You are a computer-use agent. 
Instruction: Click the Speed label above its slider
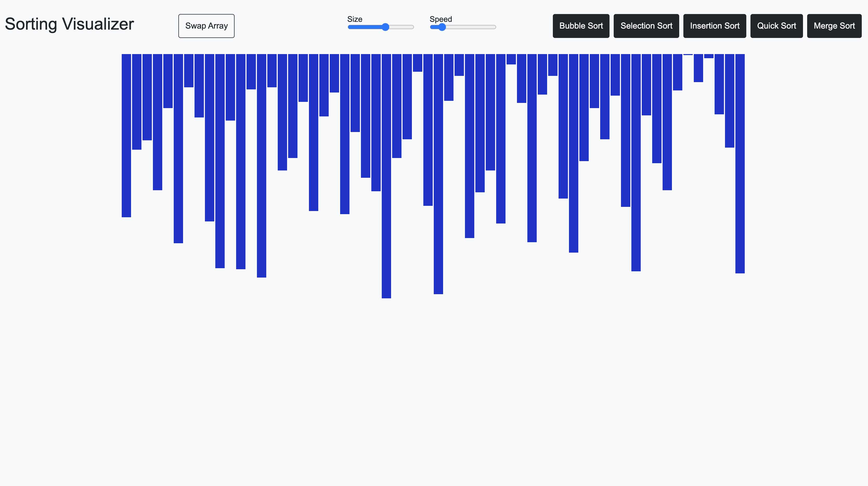(x=441, y=19)
